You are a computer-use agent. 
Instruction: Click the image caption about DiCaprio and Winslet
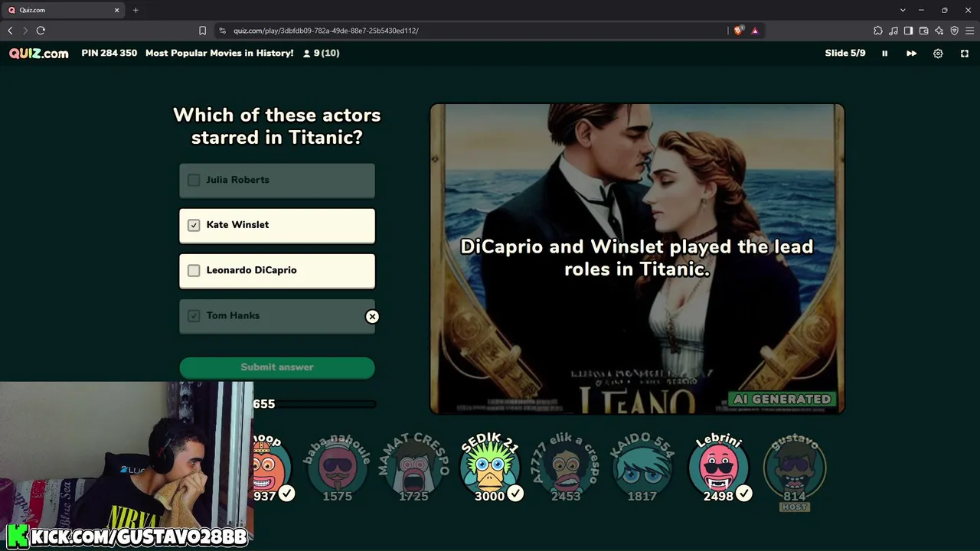(637, 258)
